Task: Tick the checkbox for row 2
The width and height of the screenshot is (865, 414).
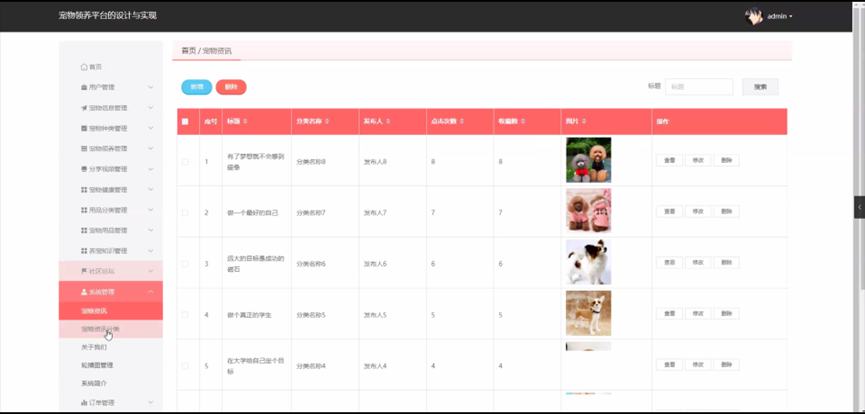Action: [185, 213]
